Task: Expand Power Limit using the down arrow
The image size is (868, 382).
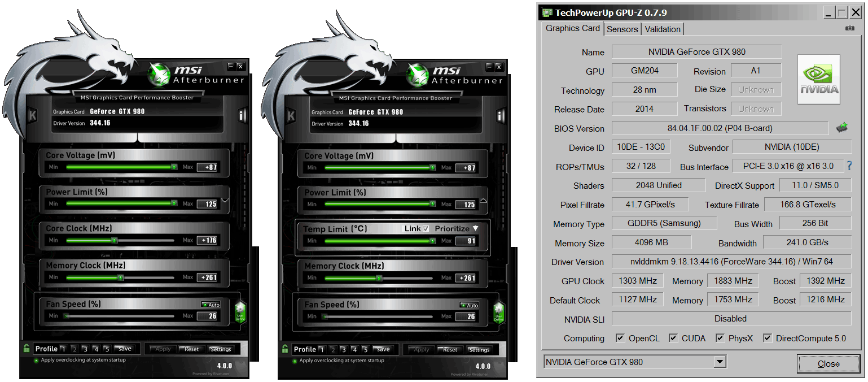Action: tap(225, 200)
